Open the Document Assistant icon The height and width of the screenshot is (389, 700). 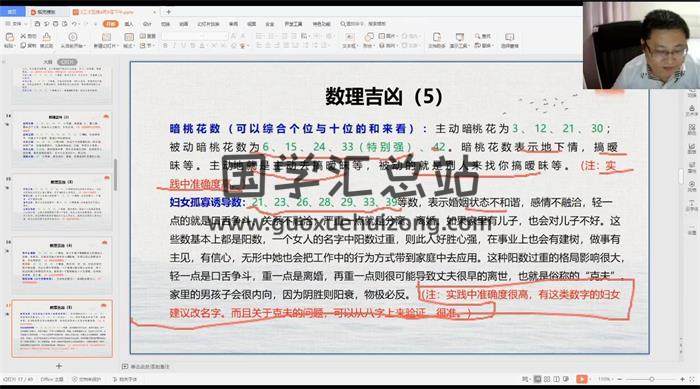pyautogui.click(x=437, y=37)
